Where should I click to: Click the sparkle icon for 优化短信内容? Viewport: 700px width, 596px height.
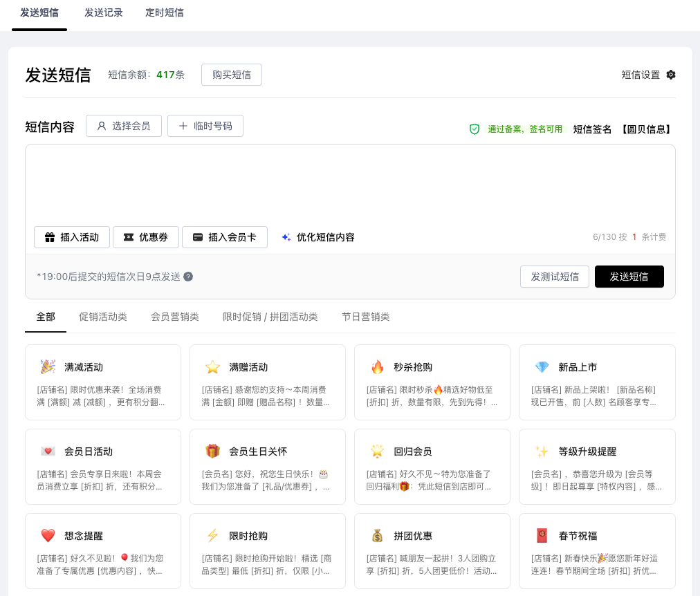click(286, 237)
